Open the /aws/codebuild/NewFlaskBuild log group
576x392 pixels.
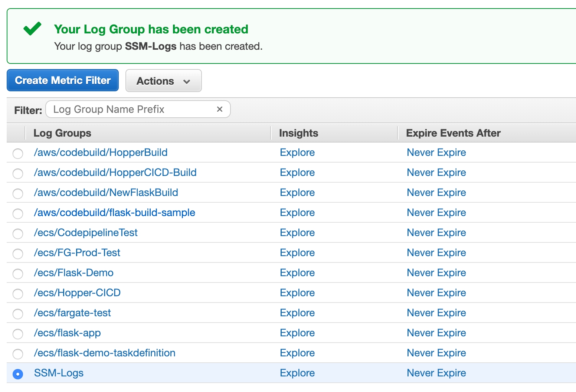pos(106,193)
